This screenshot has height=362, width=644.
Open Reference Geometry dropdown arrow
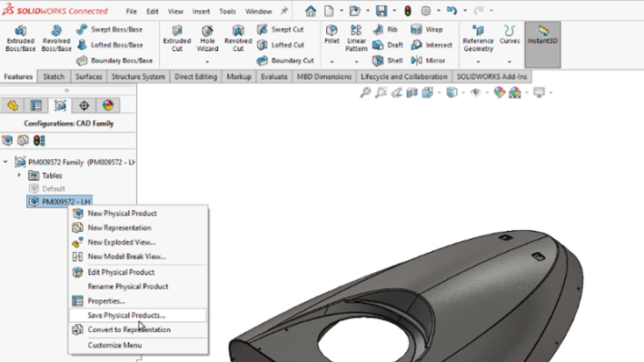[x=478, y=62]
